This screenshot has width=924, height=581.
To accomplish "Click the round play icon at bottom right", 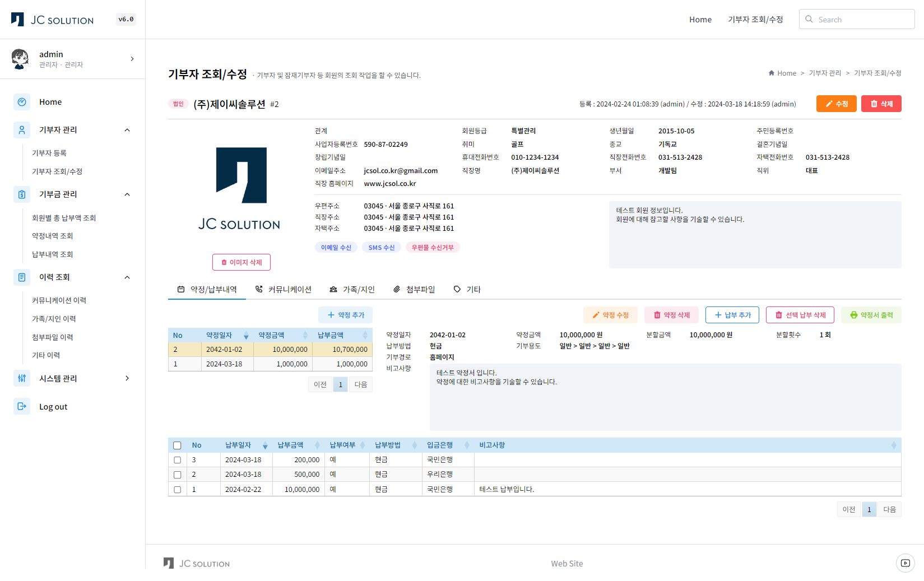I will [905, 563].
